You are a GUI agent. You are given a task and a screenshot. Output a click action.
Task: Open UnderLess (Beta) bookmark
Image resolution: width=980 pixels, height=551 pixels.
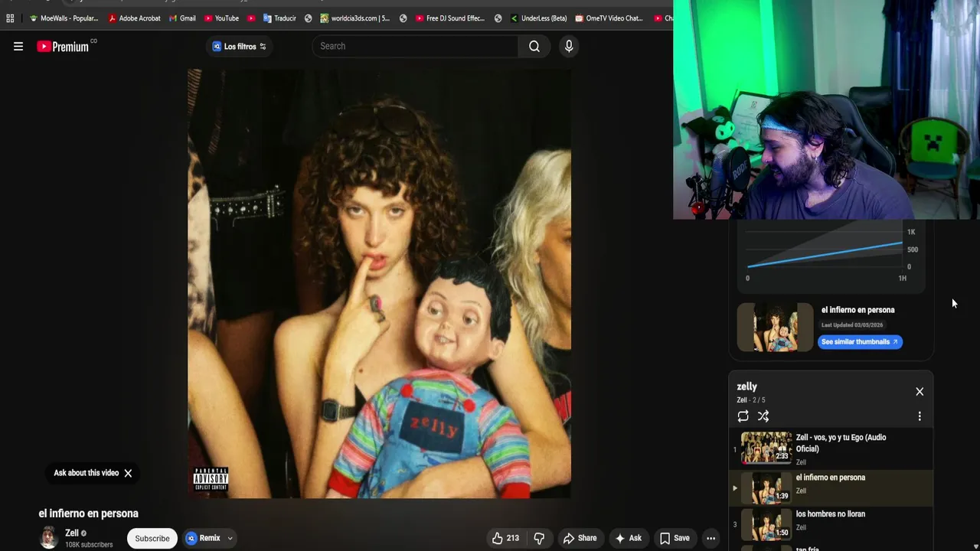coord(538,18)
